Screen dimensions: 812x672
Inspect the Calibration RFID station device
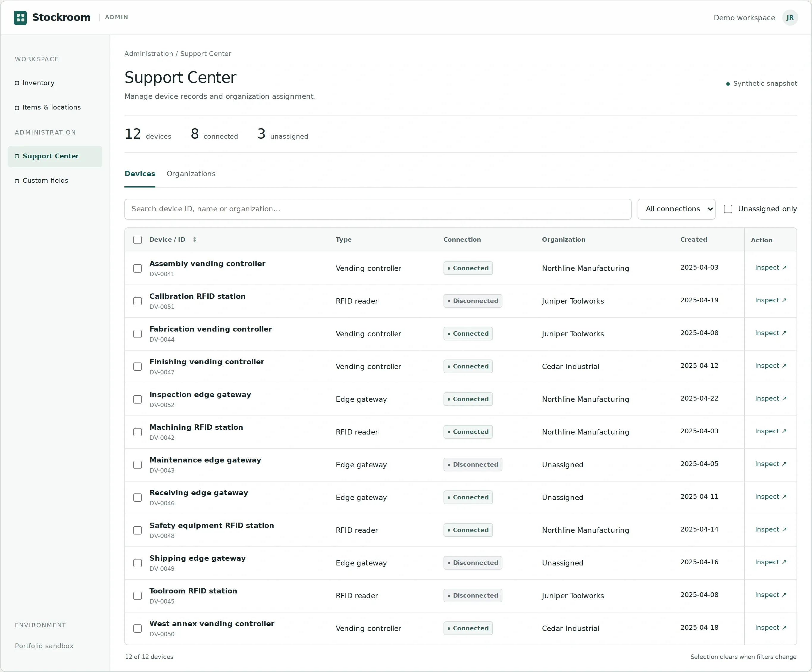(x=771, y=300)
